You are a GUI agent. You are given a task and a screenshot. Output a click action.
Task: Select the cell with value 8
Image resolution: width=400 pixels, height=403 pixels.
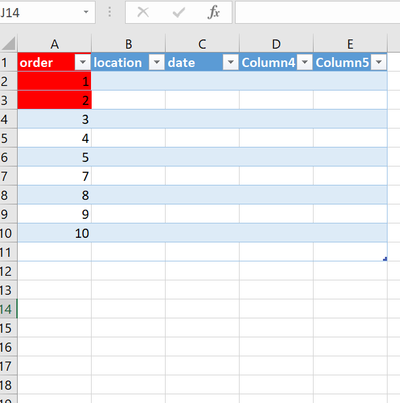pos(55,195)
